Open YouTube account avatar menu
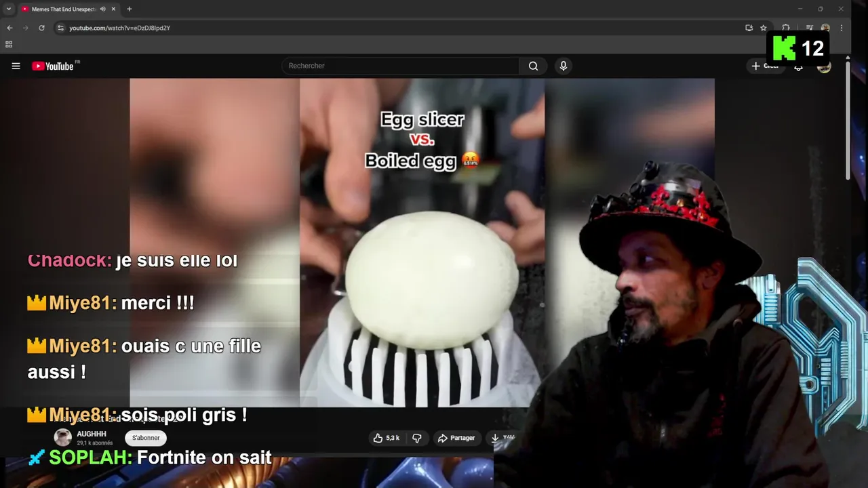The height and width of the screenshot is (488, 868). [824, 66]
